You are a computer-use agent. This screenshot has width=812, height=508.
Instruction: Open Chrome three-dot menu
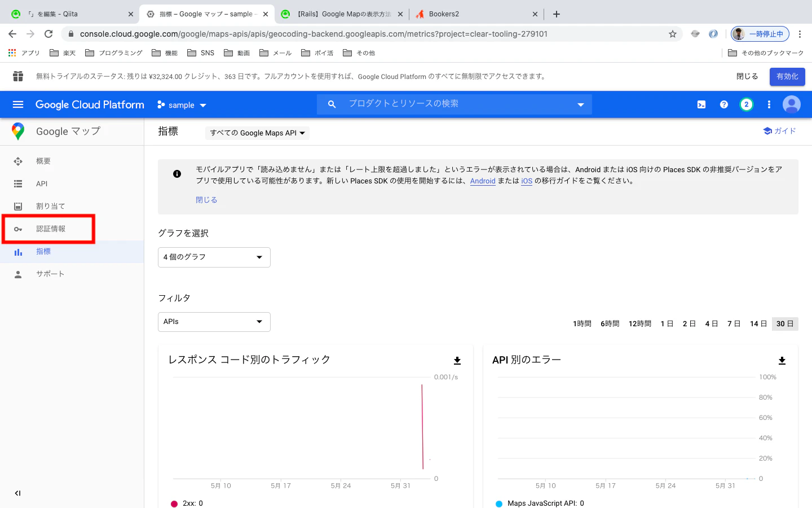click(800, 34)
